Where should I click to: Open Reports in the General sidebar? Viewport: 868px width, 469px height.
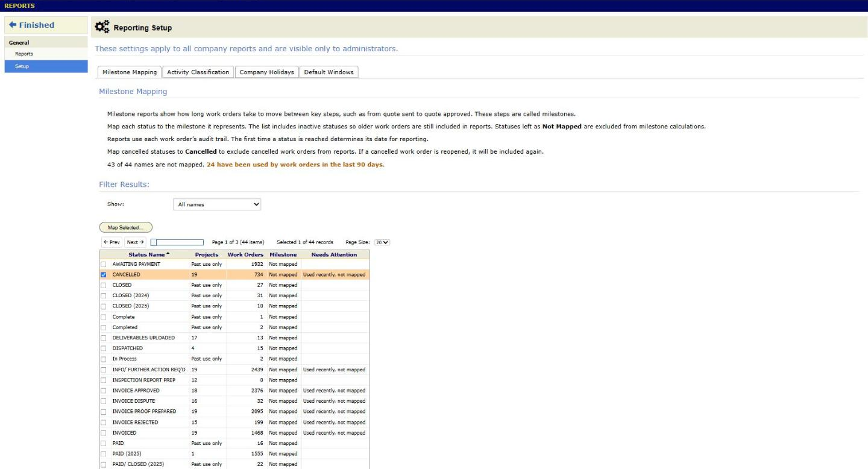[x=24, y=54]
